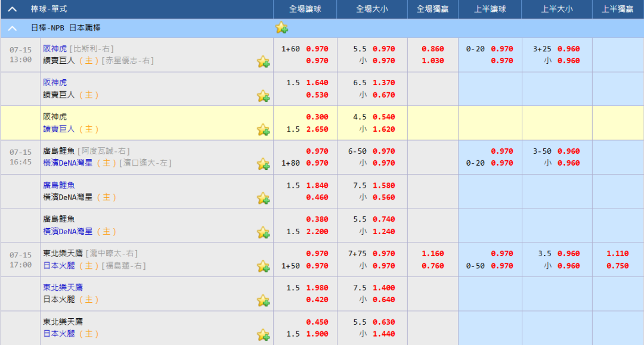
Task: Pick 上半大小 3.5 odds 0.960
Action: tap(569, 254)
